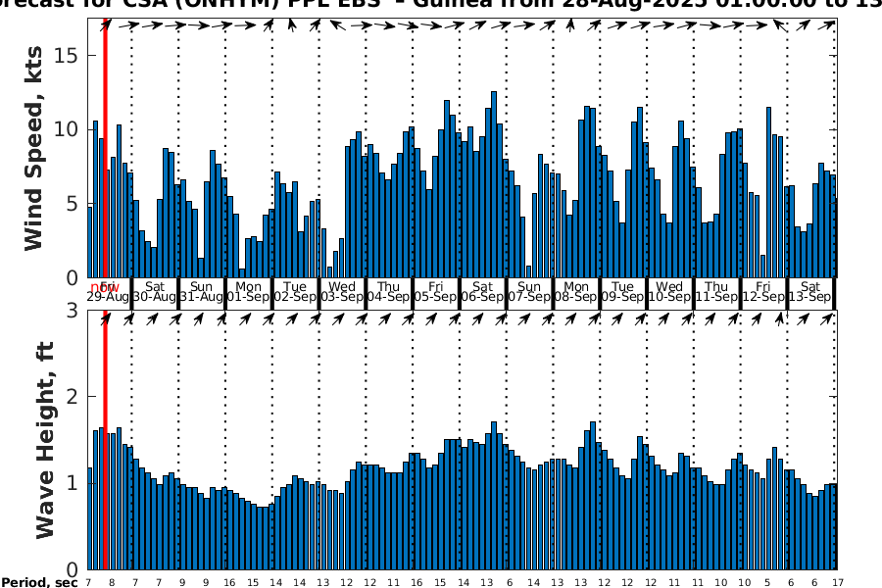The width and height of the screenshot is (882, 588).
Task: Click the '5' tick on Wind Speed axis
Action: 73,204
